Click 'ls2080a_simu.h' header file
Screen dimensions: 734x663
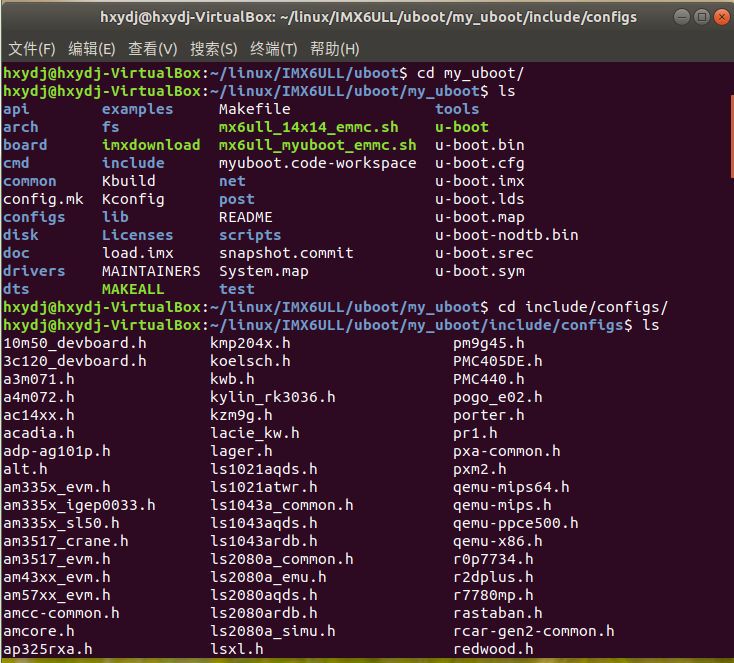(273, 631)
